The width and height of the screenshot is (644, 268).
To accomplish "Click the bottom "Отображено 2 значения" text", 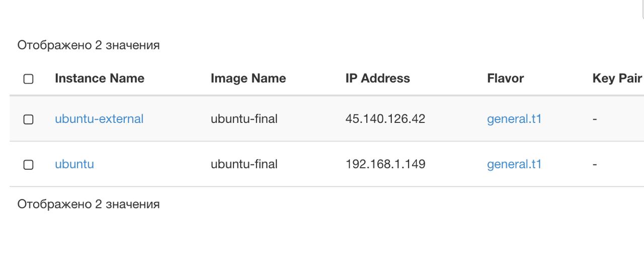I will [89, 204].
